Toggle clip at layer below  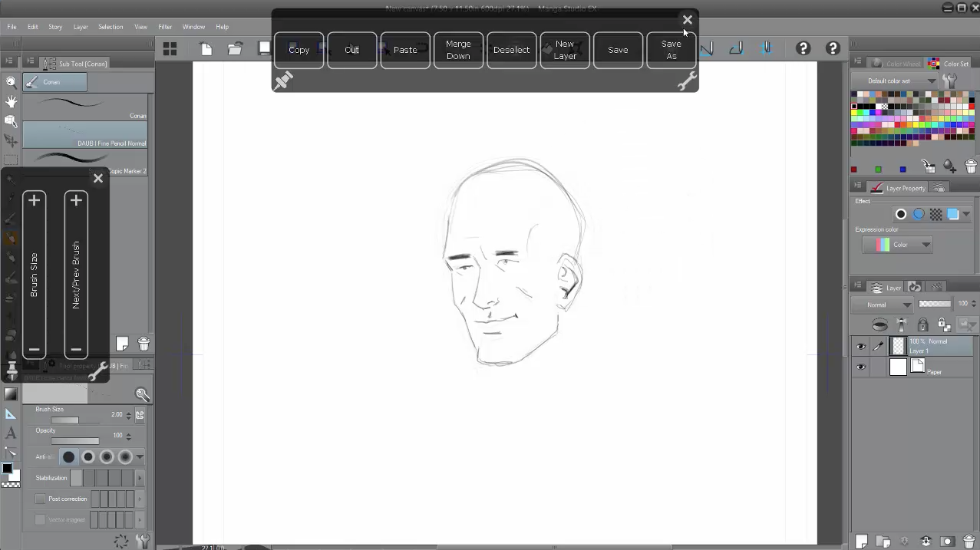[x=879, y=325]
